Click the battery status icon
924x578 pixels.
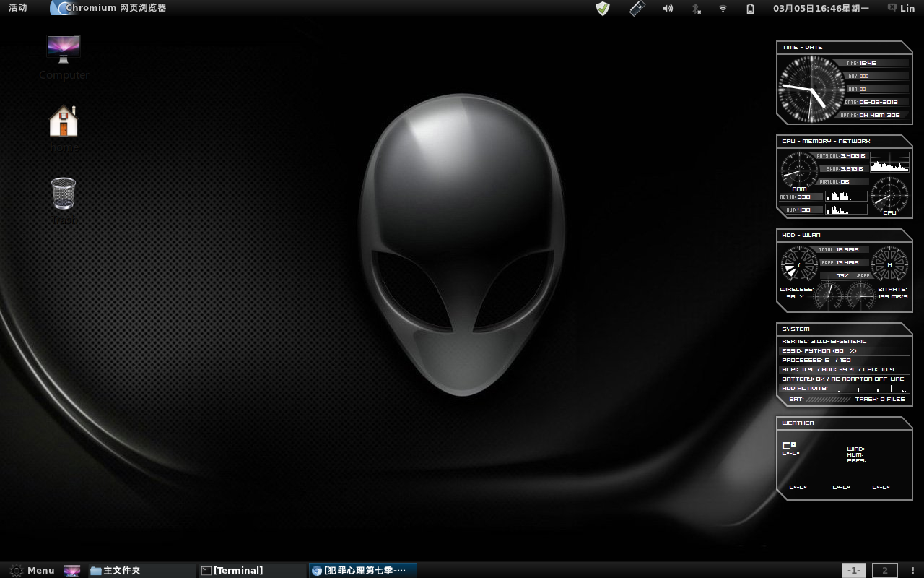pos(750,9)
